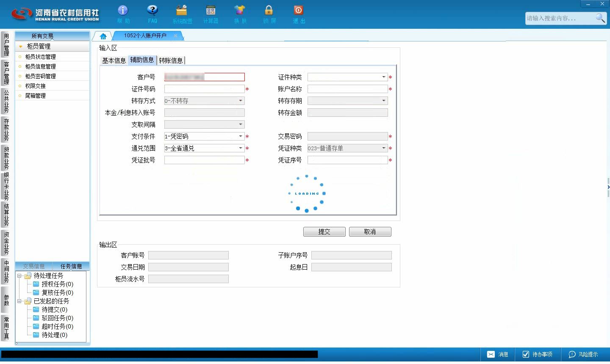The height and width of the screenshot is (364, 610).
Task: Click the 提交 submit button
Action: 324,232
